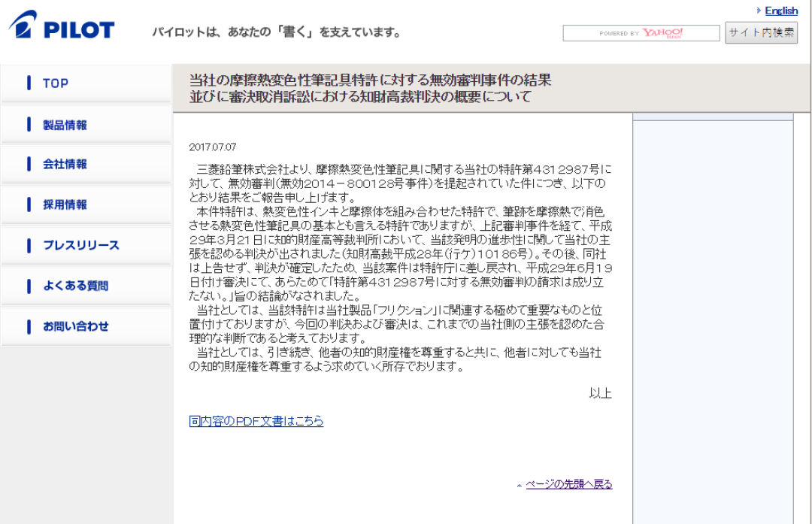Click the article headline 当社の摩擦熱変色性筆記具特許
Viewport: 812px width, 524px height.
point(370,88)
